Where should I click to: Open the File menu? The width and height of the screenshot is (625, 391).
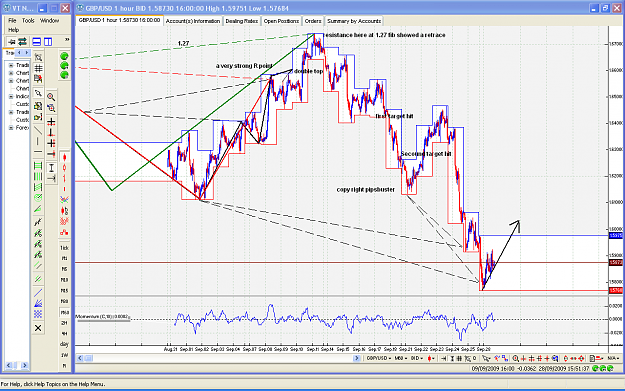12,20
